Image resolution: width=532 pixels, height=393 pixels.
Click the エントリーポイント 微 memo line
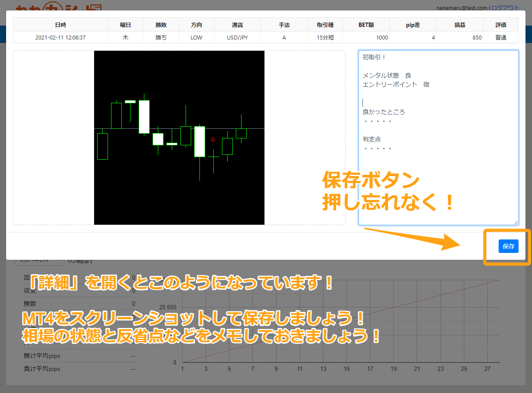tap(396, 85)
